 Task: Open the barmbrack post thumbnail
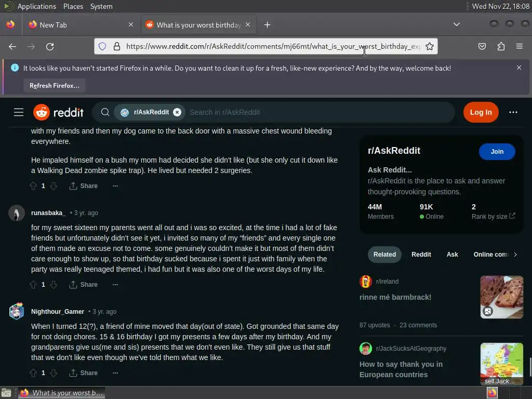501,297
